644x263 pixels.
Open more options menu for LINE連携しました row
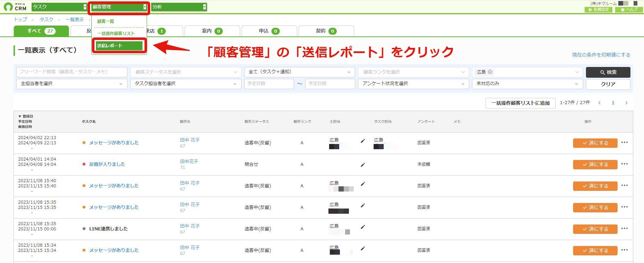(x=624, y=228)
